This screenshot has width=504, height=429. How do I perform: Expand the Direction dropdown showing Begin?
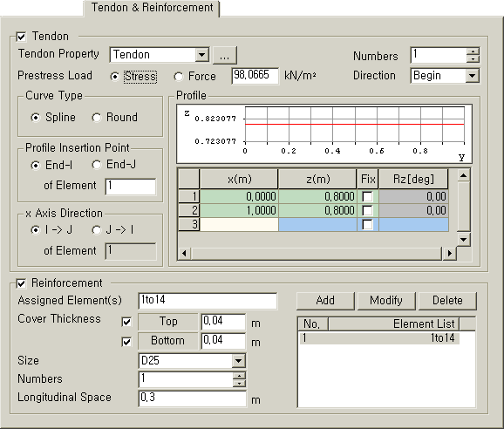pos(472,76)
